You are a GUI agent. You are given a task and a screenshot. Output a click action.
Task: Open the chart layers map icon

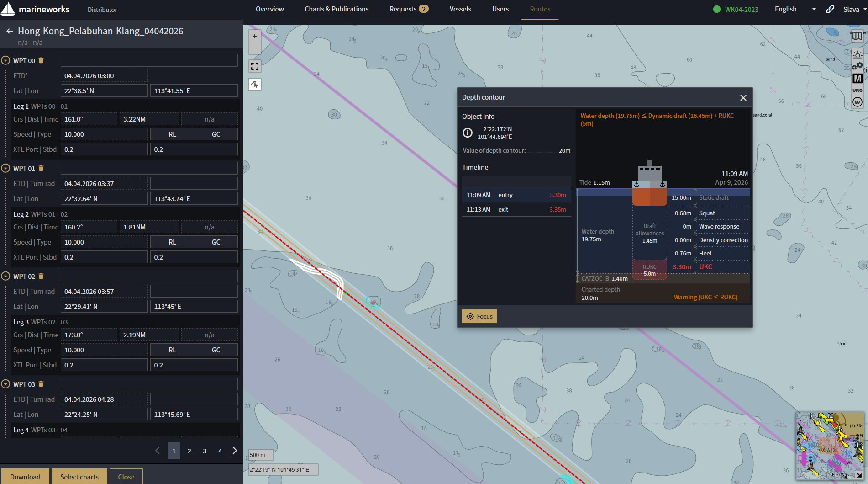coord(857,36)
